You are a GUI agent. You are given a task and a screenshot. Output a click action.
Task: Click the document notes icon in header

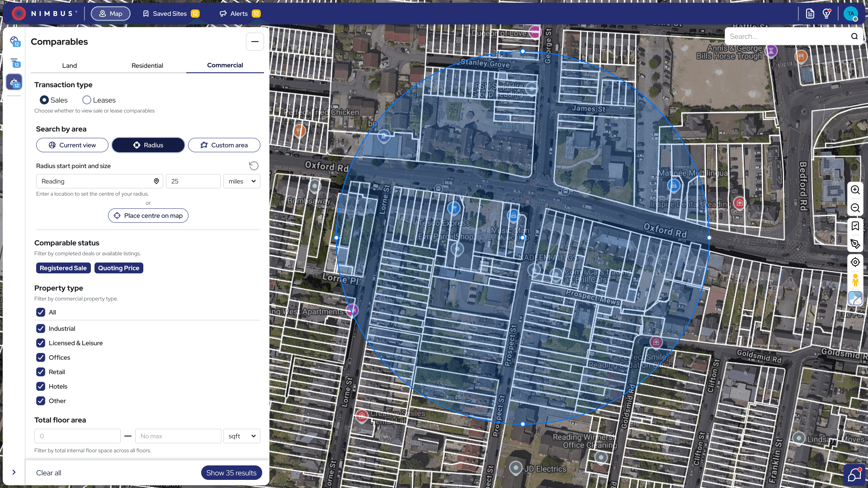[x=810, y=14]
